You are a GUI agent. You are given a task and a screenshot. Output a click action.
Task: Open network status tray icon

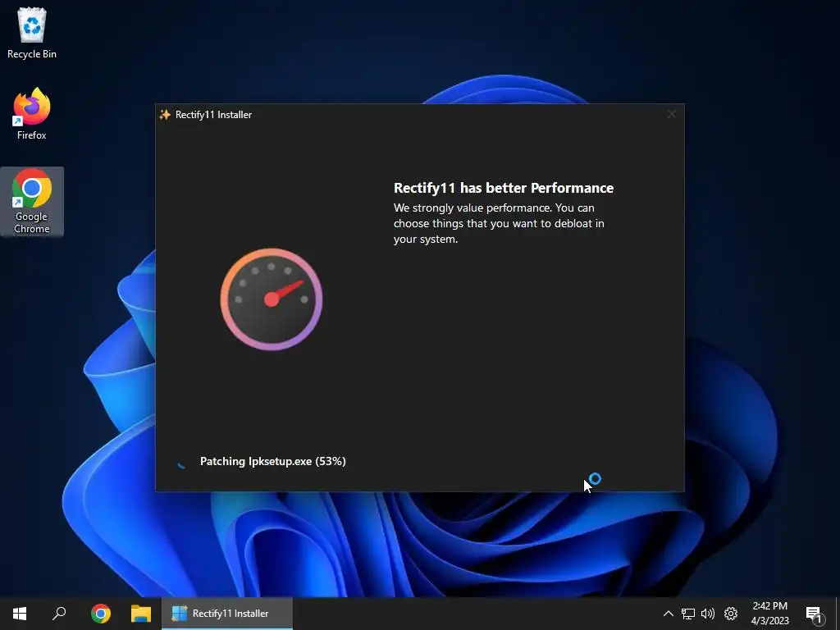pyautogui.click(x=688, y=614)
